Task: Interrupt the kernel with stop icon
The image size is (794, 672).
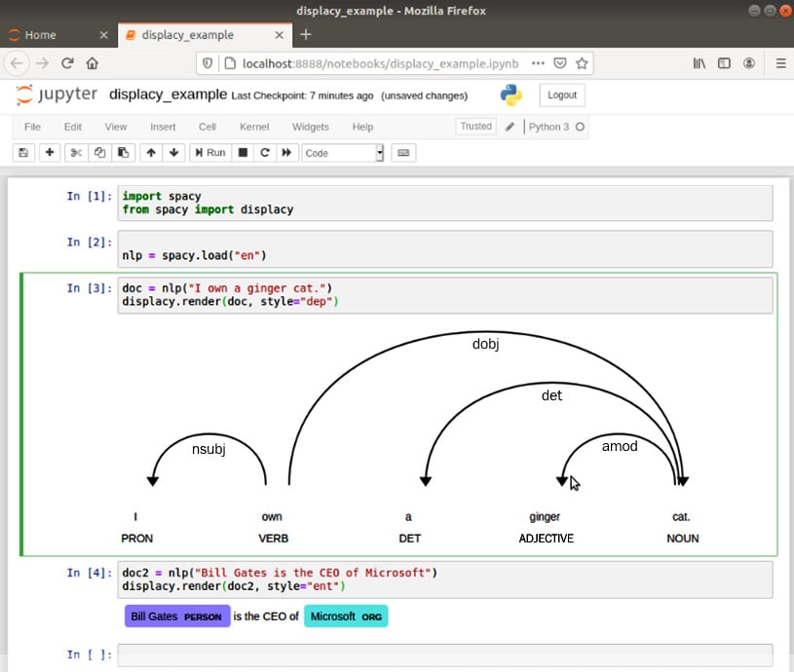Action: pyautogui.click(x=243, y=153)
